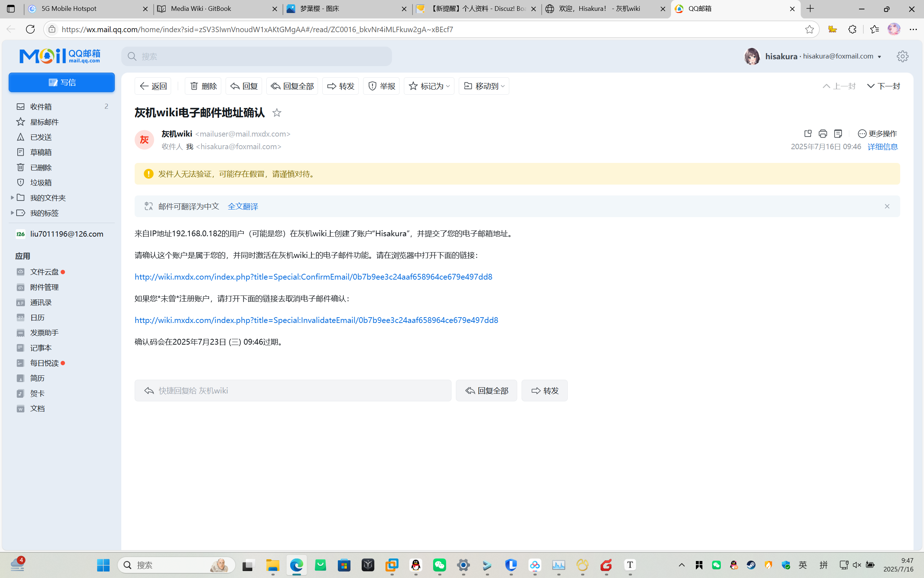Click 回复全部 in top toolbar

click(x=292, y=86)
